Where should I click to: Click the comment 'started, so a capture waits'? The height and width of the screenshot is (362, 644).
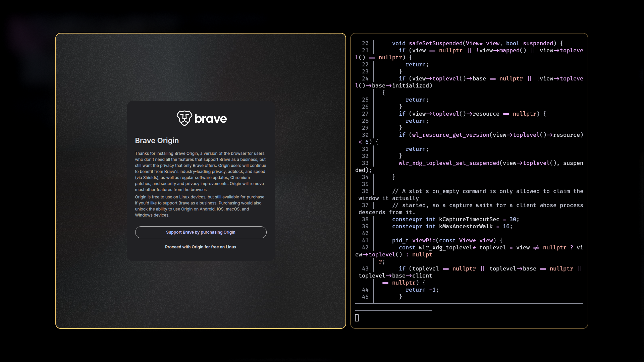(469, 209)
